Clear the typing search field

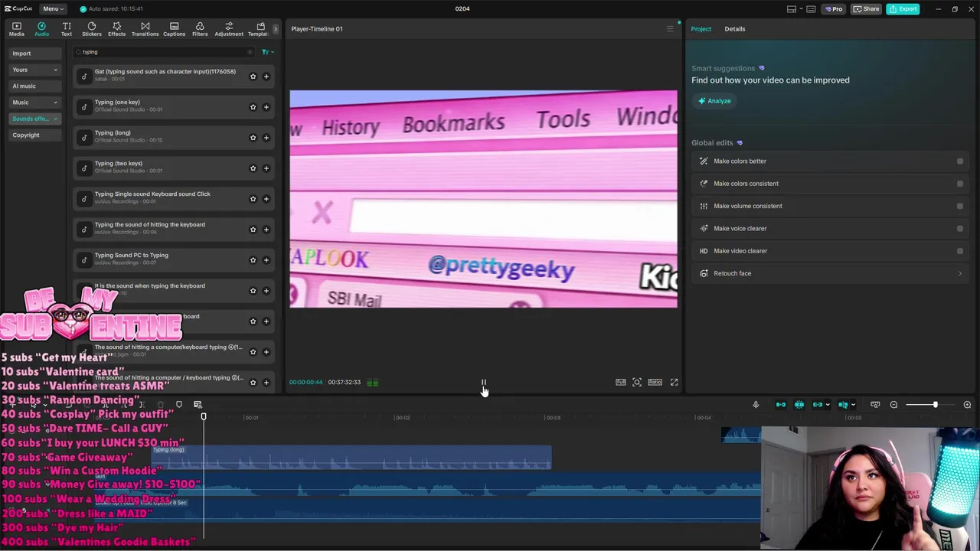pos(250,52)
